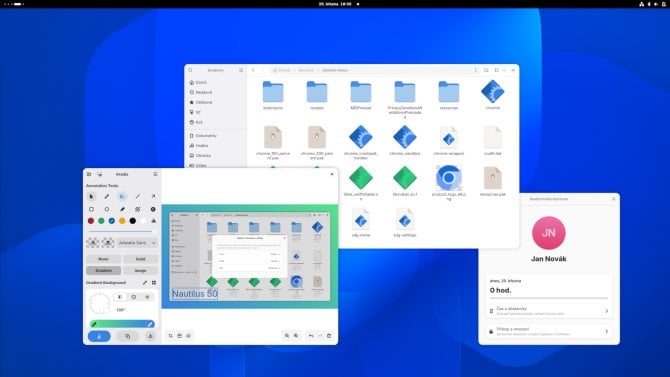Choose radial gradient type
This screenshot has height=377, width=670.
[x=147, y=297]
